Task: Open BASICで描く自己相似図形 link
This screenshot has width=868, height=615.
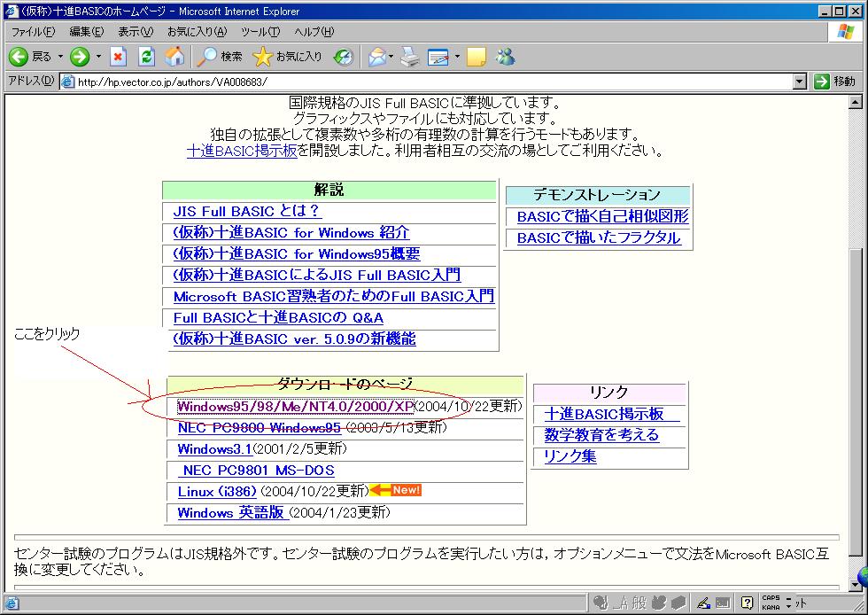Action: point(603,216)
